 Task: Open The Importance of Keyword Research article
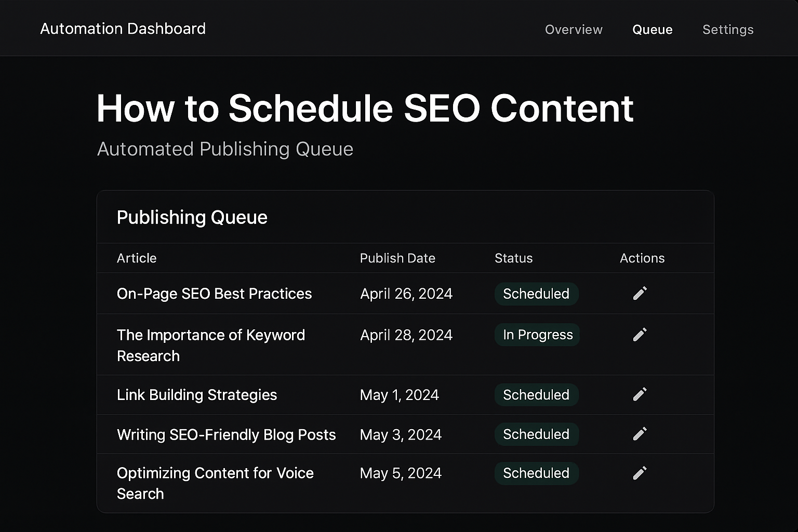210,345
